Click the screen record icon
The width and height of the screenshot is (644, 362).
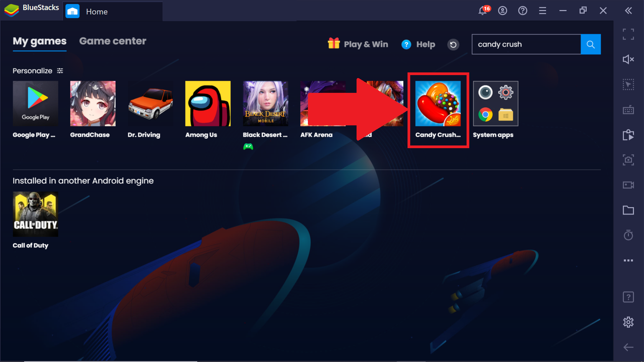(x=629, y=185)
